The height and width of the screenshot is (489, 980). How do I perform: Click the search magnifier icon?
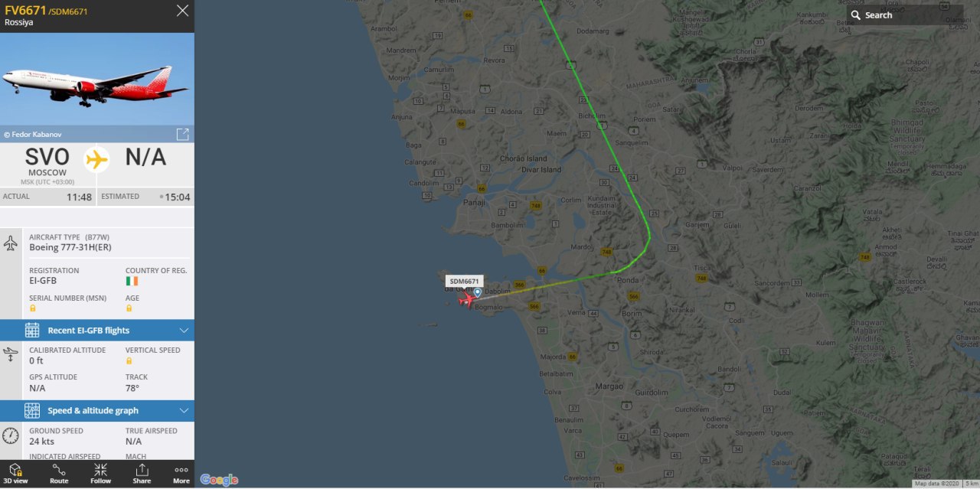[856, 15]
